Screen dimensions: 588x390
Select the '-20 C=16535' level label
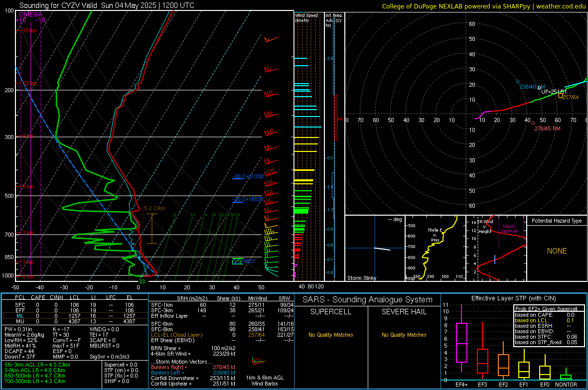coord(248,199)
